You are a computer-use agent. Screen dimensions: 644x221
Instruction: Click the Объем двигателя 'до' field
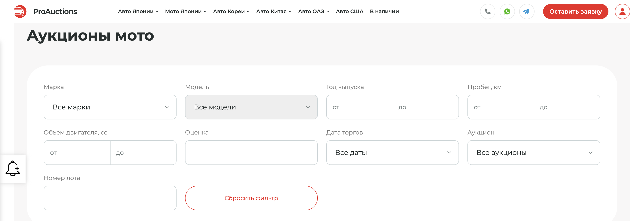click(143, 152)
